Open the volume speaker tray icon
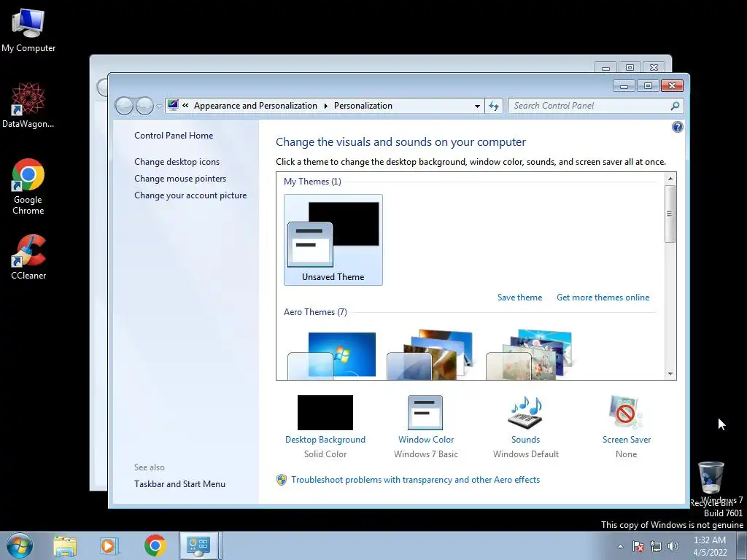 [673, 547]
